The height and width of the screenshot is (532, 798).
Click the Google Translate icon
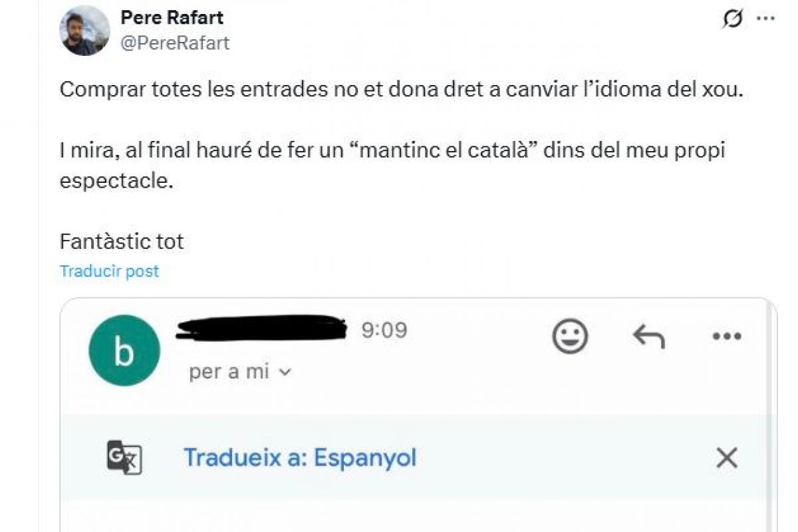(124, 458)
